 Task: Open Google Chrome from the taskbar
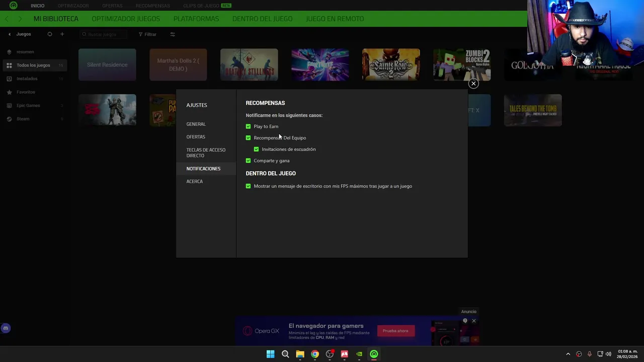315,354
